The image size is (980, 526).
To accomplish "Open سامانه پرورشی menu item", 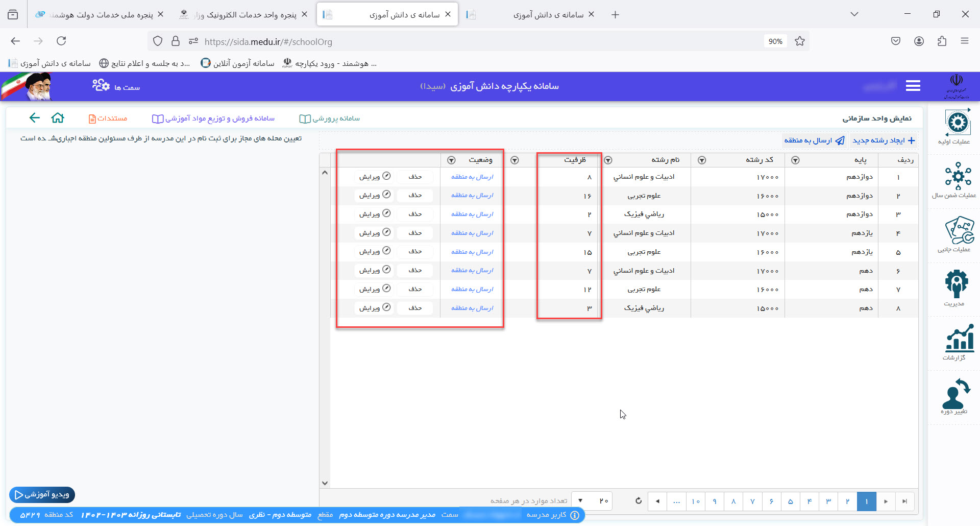I will point(330,118).
